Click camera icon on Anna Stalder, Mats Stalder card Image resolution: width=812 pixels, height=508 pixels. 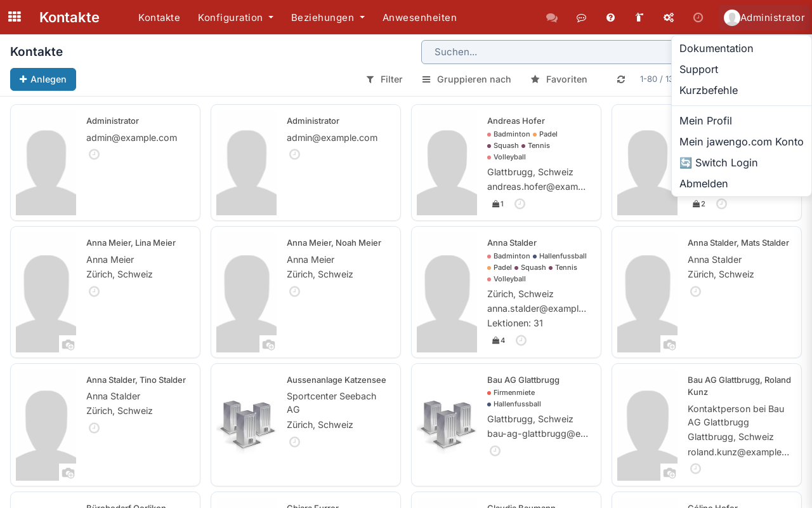coord(669,345)
